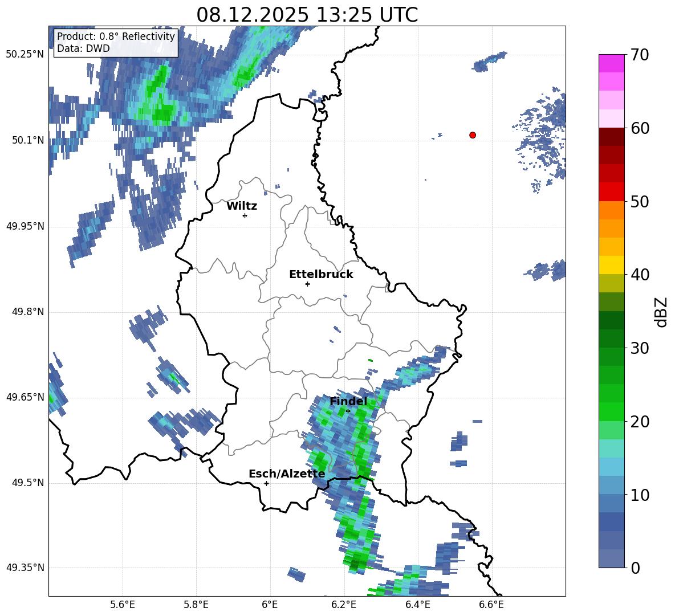Click the Findel city label
Image resolution: width=675 pixels, height=616 pixels.
click(348, 401)
